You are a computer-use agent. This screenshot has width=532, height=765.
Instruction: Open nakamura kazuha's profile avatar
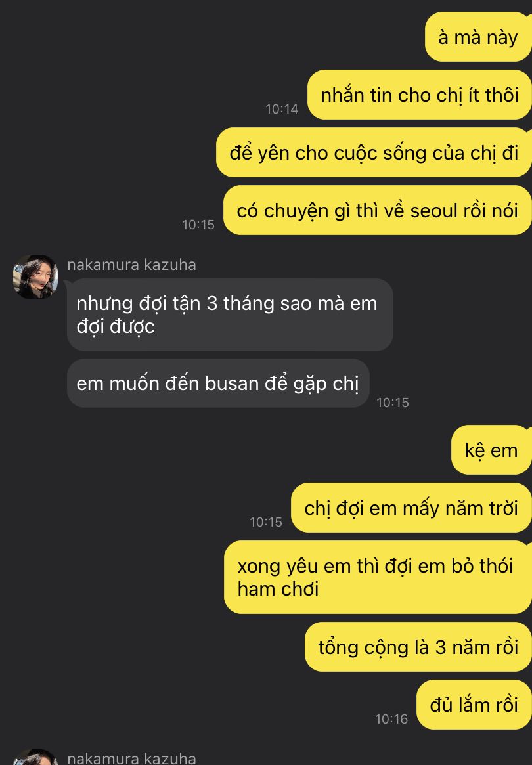coord(35,276)
